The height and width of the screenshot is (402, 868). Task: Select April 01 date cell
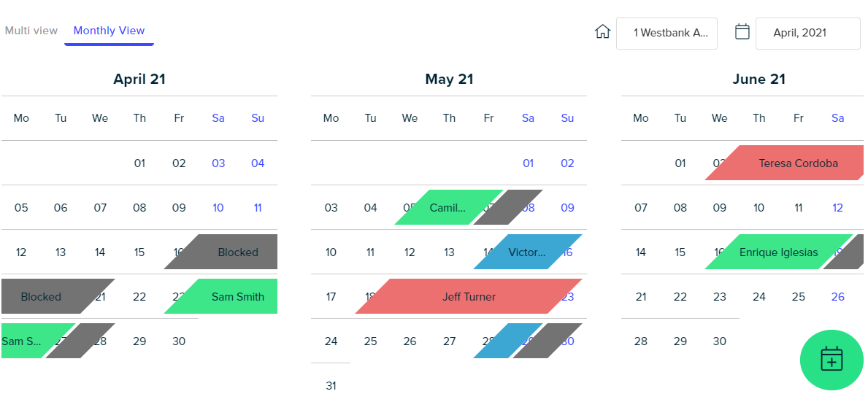(139, 163)
